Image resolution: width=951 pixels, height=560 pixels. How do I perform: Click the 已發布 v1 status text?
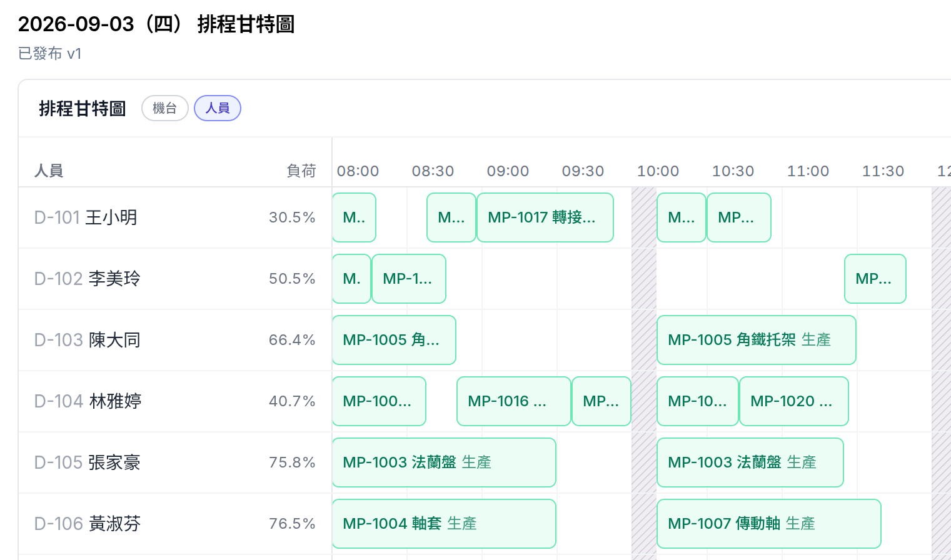pyautogui.click(x=50, y=54)
